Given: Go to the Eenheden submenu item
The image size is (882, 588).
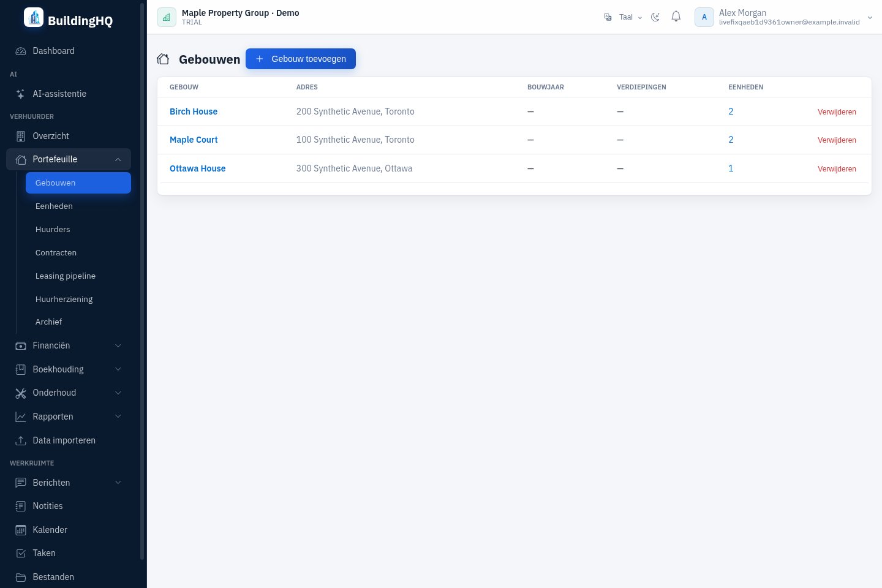Looking at the screenshot, I should point(78,206).
